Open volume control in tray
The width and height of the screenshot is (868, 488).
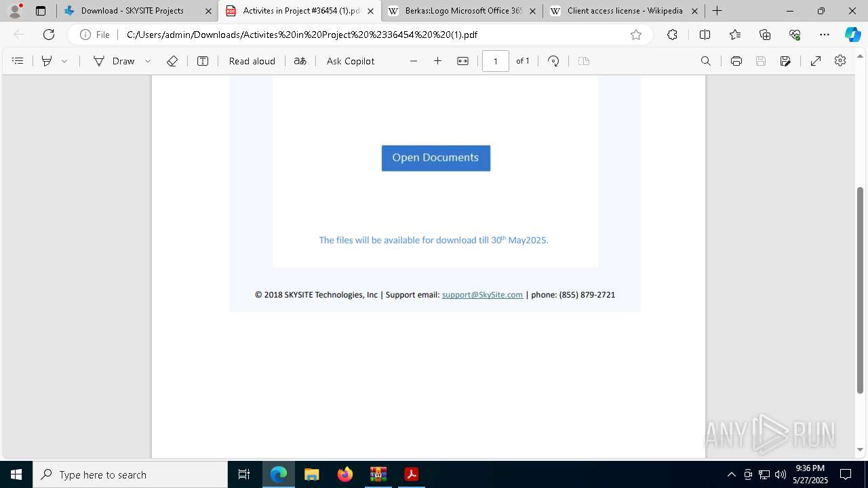pyautogui.click(x=781, y=474)
